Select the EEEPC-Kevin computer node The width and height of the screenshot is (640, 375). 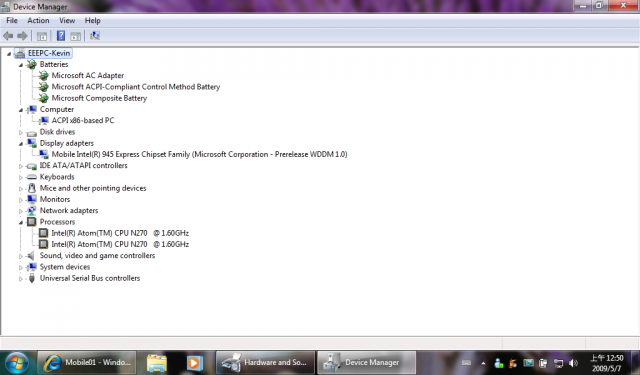(49, 53)
